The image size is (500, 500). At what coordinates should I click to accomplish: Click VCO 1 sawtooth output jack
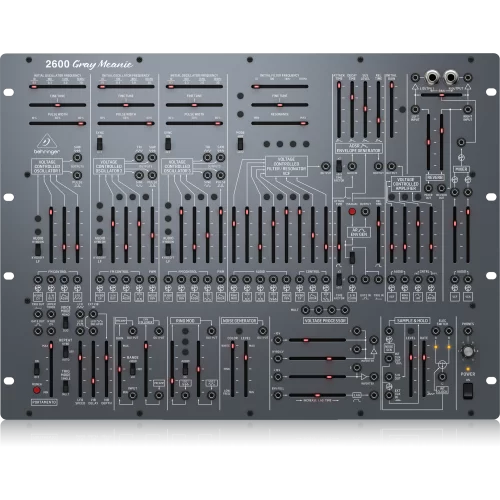(x=77, y=157)
